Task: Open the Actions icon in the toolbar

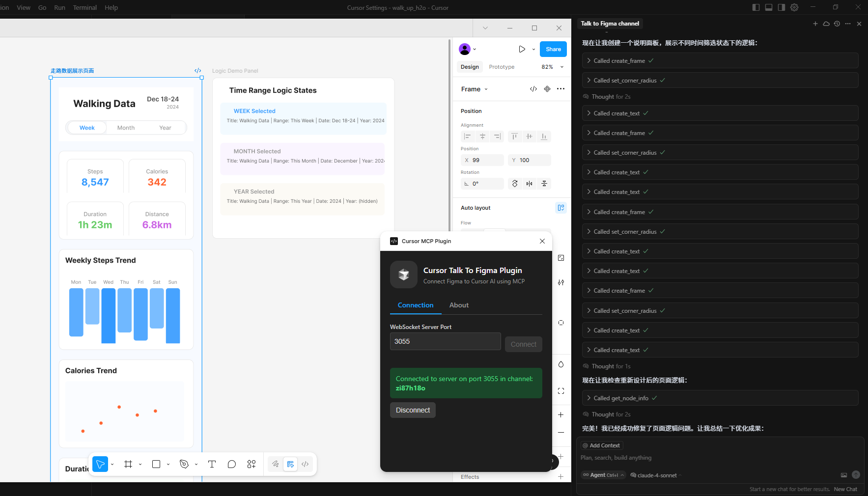Action: 252,464
